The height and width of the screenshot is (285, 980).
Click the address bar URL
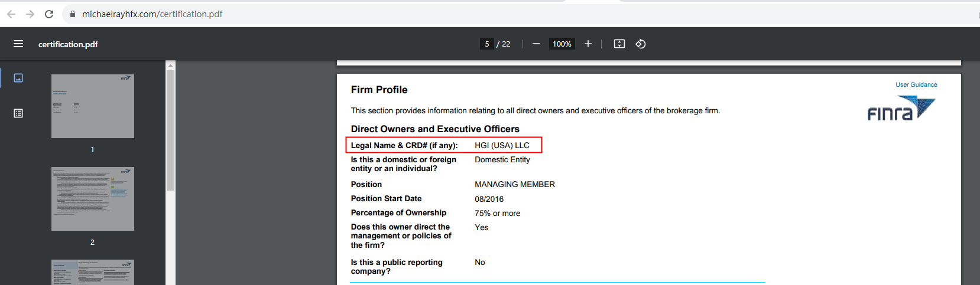(x=152, y=14)
